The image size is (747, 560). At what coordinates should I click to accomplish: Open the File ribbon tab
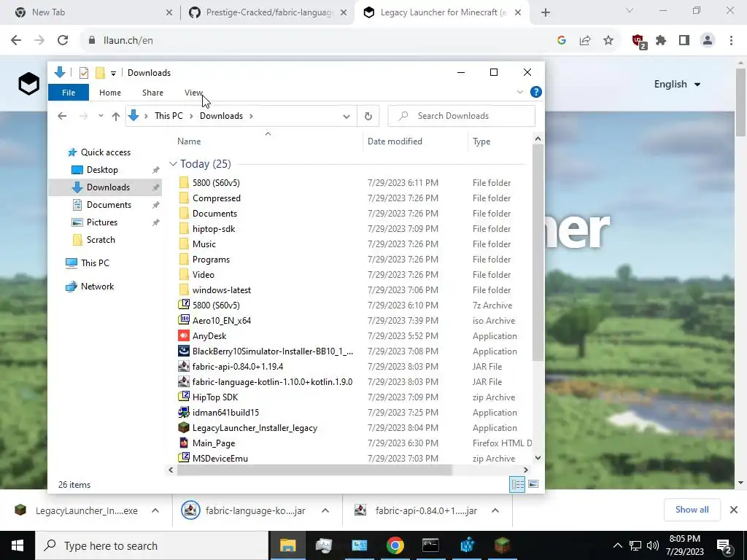click(x=69, y=93)
